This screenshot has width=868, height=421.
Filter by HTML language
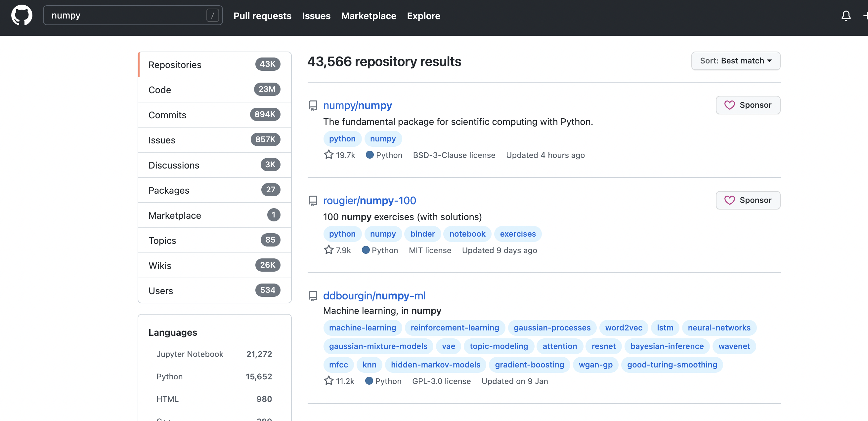point(214,399)
